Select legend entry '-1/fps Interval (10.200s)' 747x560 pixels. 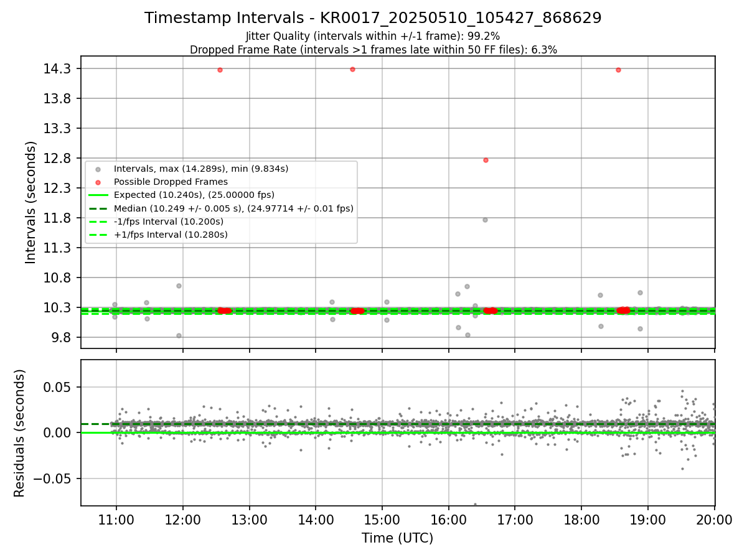[168, 222]
